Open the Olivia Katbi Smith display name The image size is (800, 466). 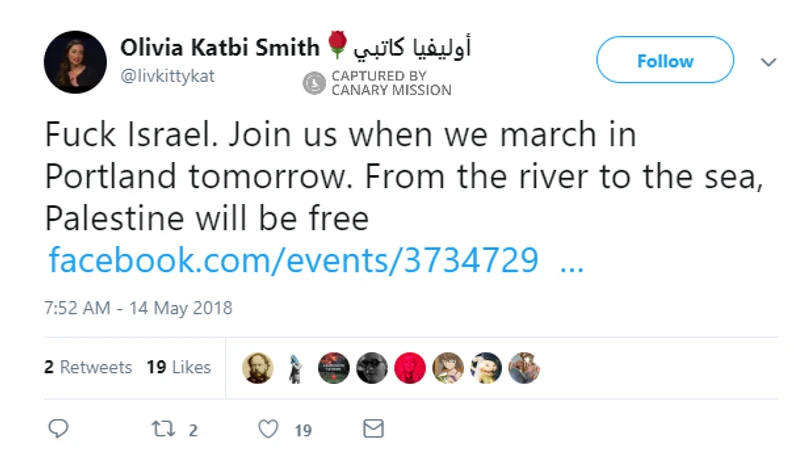(221, 46)
